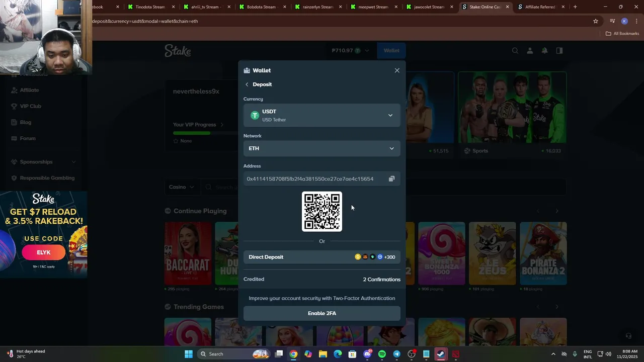The image size is (644, 362).
Task: Open Affiliate in sidebar
Action: click(29, 90)
